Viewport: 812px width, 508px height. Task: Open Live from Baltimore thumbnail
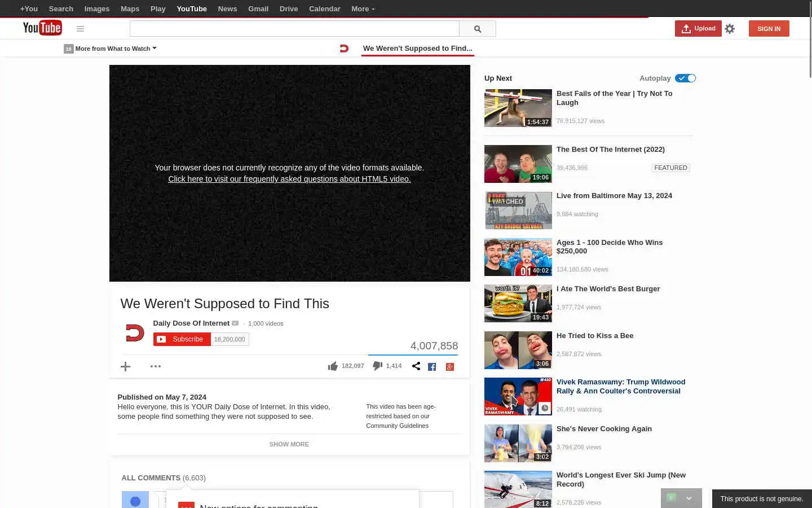click(518, 211)
